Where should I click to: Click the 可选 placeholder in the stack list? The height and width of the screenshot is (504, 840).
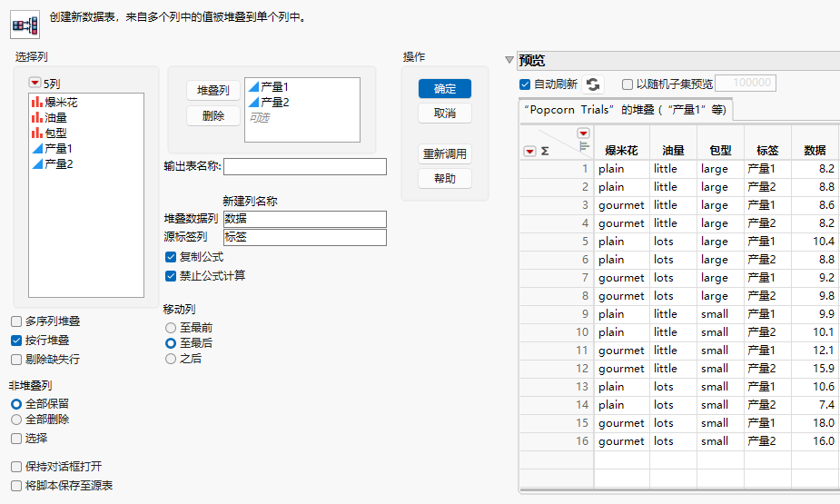click(260, 117)
